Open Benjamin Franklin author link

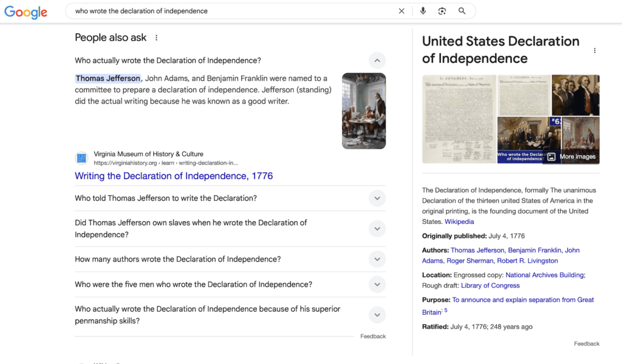[x=535, y=250]
